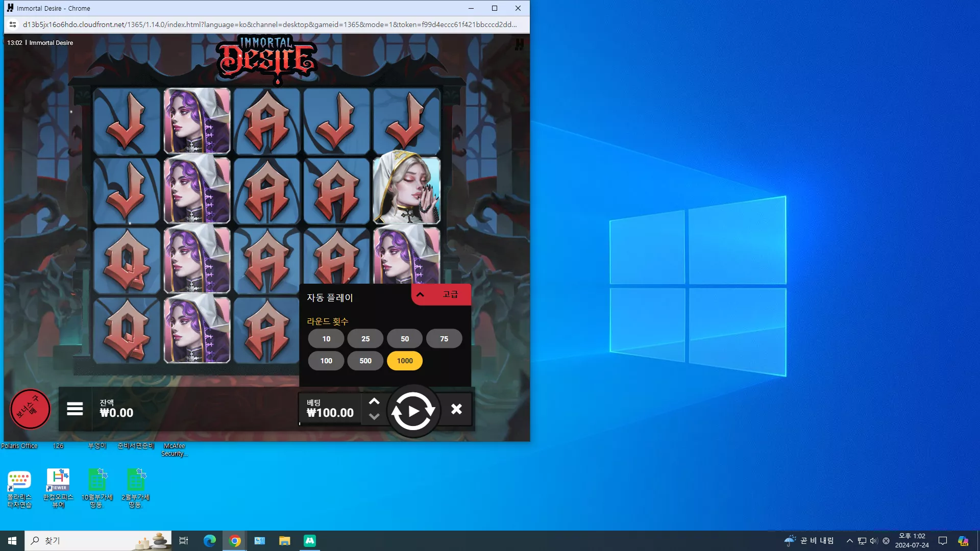Select 500 autoplay rounds
Image resolution: width=980 pixels, height=551 pixels.
(365, 361)
